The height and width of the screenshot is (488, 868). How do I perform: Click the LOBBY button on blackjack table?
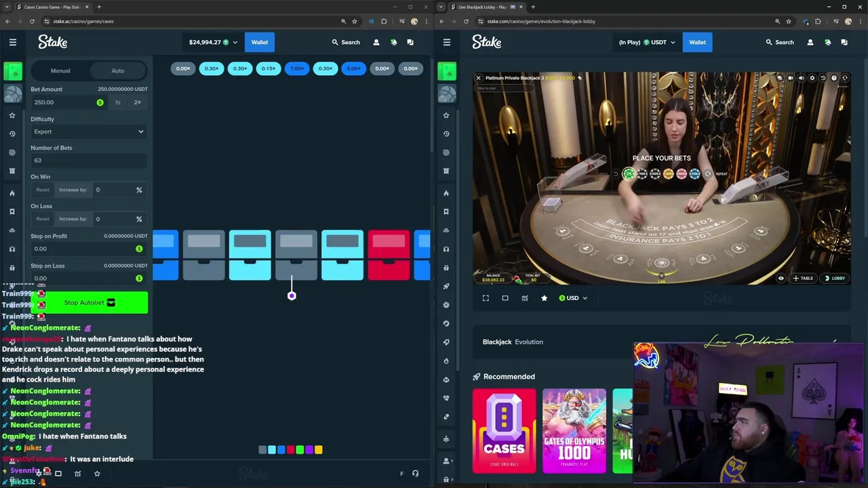click(834, 278)
